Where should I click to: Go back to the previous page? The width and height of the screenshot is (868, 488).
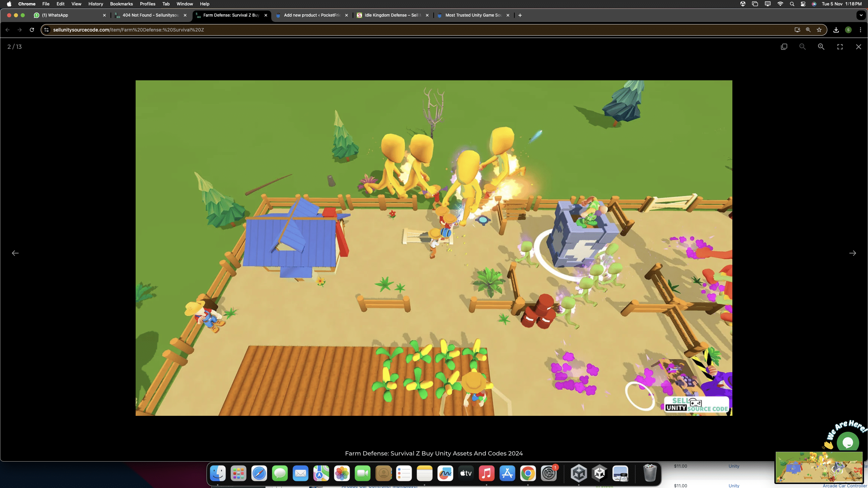click(x=7, y=30)
